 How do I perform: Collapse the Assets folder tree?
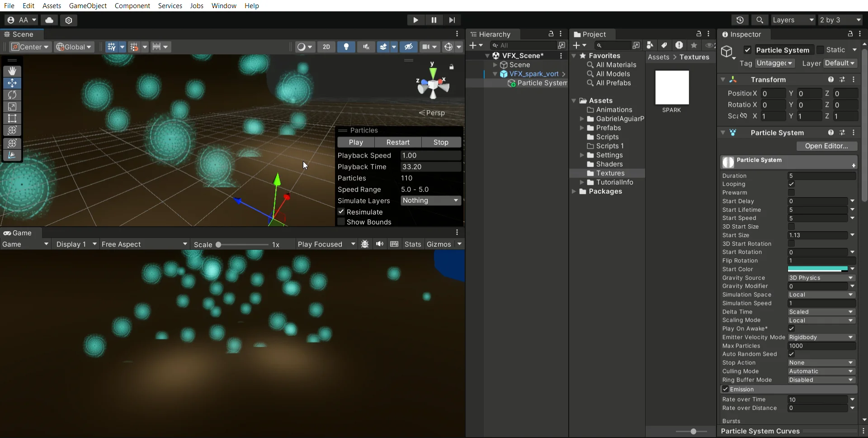[x=574, y=100]
